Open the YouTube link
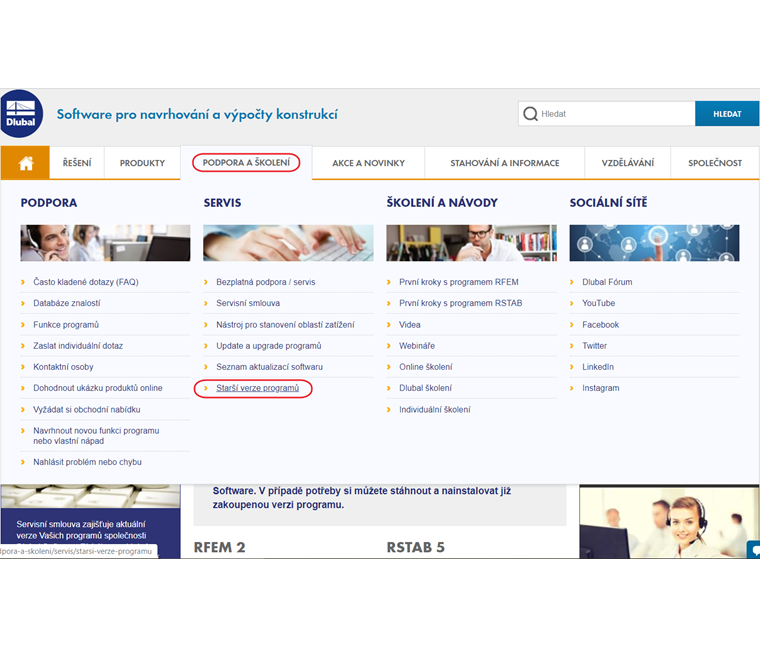 599,303
